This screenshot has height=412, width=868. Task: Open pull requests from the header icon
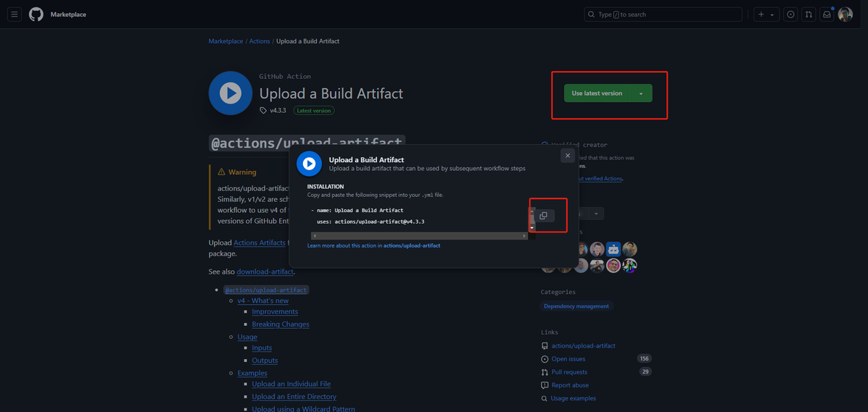[809, 14]
